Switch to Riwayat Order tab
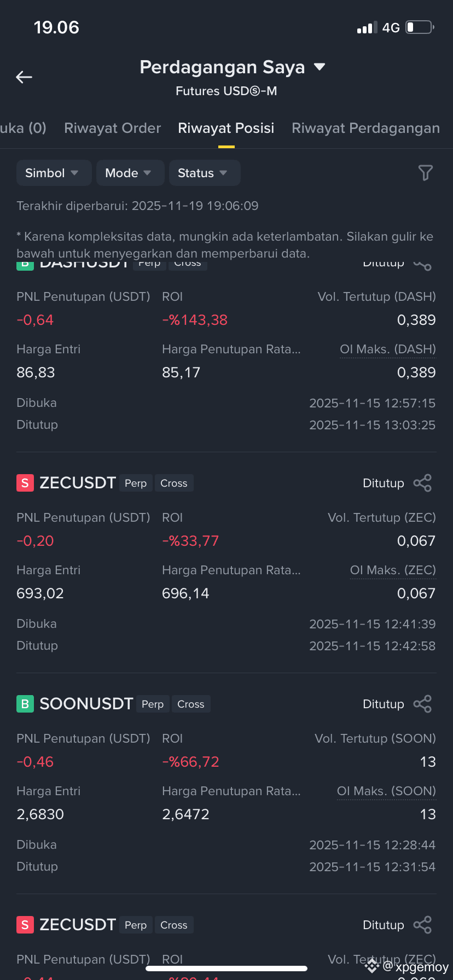The image size is (453, 980). pyautogui.click(x=113, y=128)
